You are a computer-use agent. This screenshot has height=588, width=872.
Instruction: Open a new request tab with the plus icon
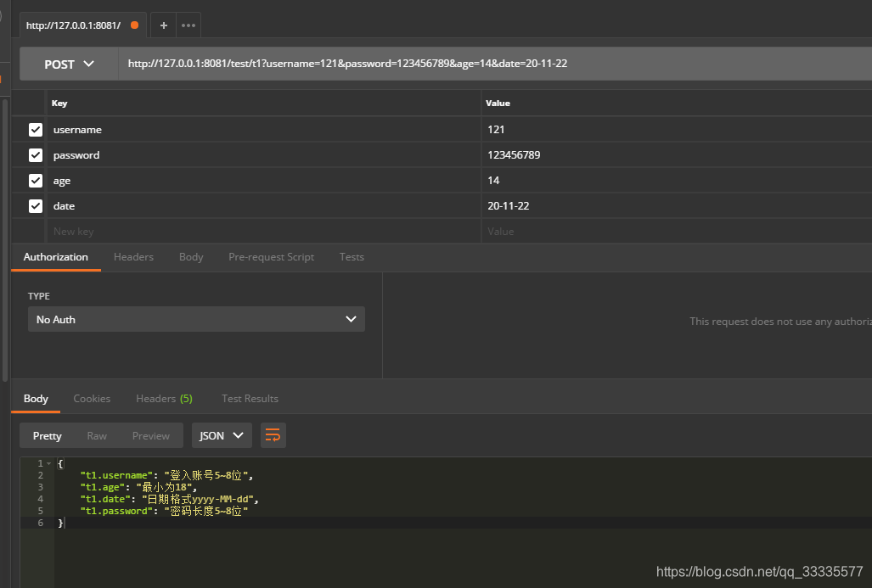tap(163, 25)
